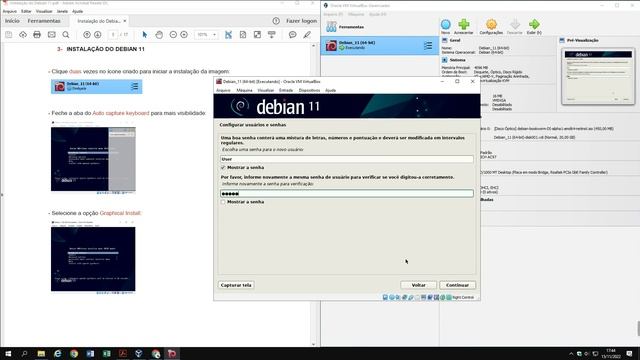Go to previous page with up arrow
This screenshot has height=360, width=640.
click(87, 35)
